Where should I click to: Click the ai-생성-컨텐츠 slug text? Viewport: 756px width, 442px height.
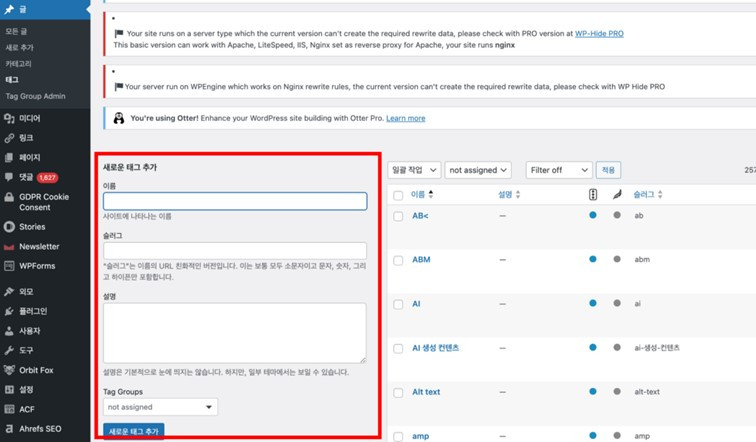[x=657, y=348]
